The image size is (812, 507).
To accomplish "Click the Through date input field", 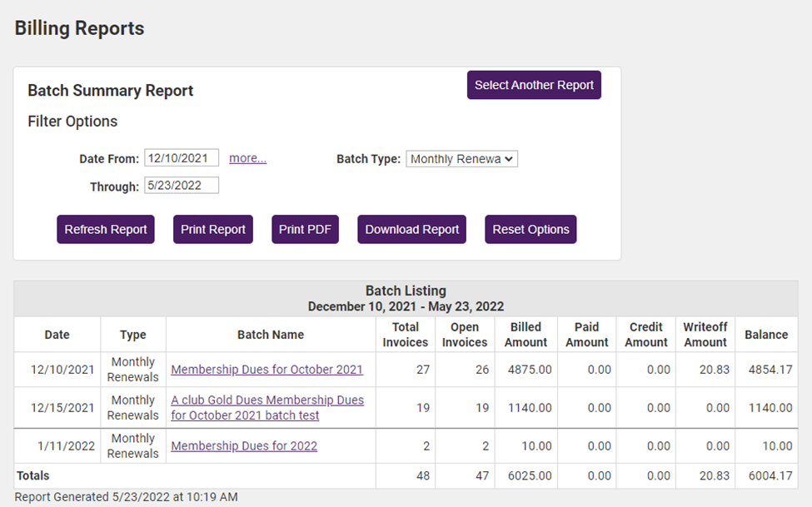I will 182,185.
